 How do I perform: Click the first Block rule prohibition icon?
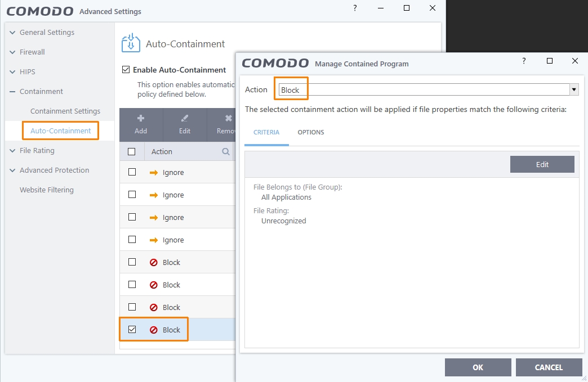coord(153,263)
